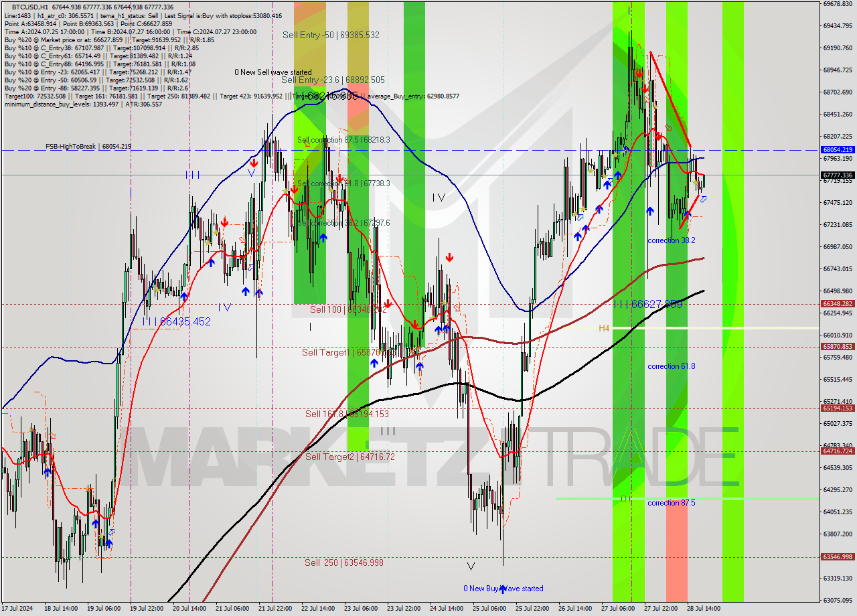Click the Sell correction 87.5 | 68218.3 label
This screenshot has width=857, height=616.
coord(343,140)
